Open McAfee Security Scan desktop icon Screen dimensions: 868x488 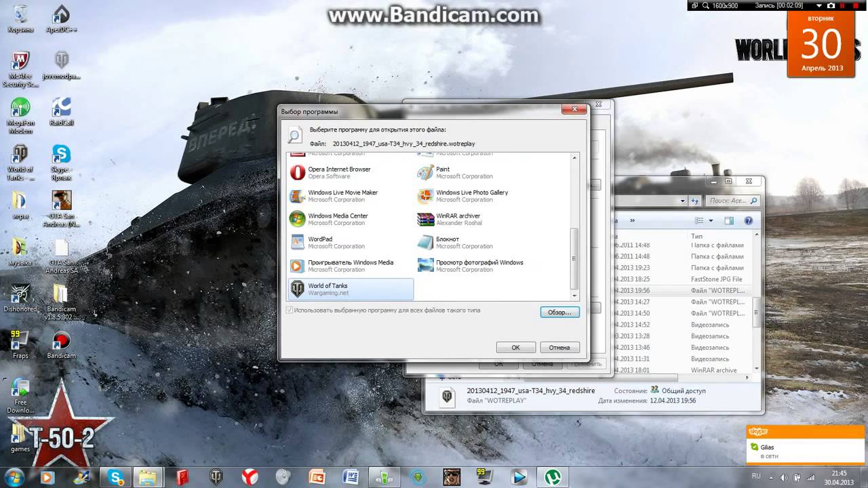click(20, 70)
